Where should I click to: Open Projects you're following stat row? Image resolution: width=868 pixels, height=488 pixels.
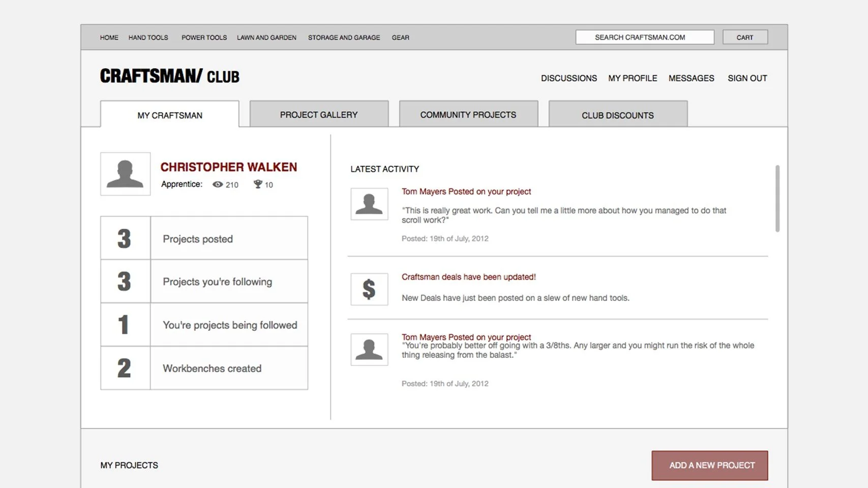204,282
